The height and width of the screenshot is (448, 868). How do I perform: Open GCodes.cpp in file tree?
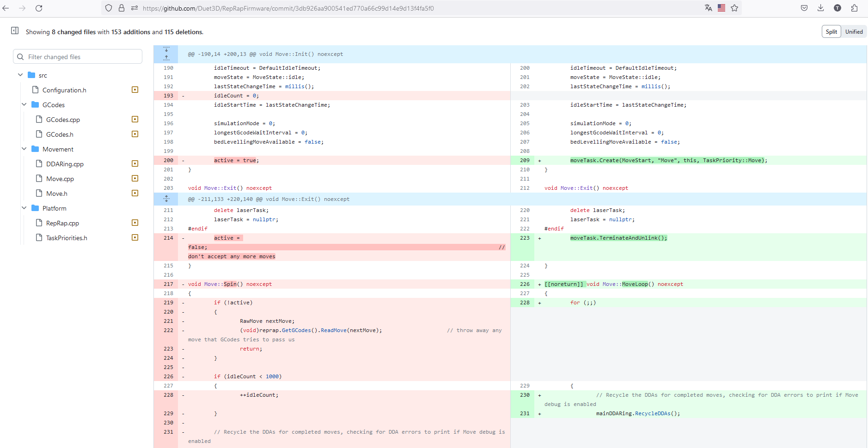(63, 120)
